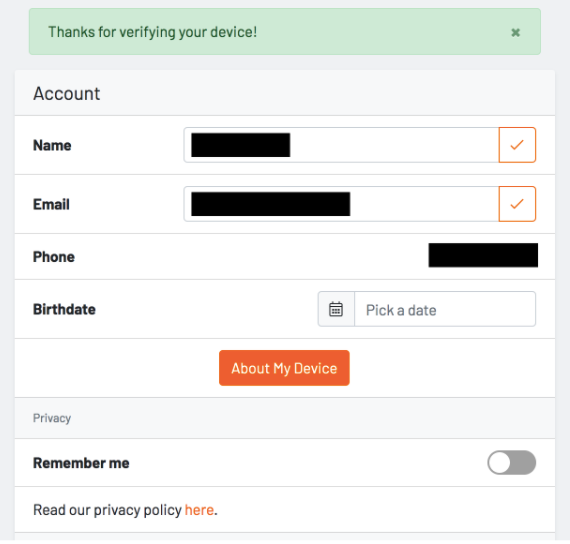Confirm the Name field with checkmark
This screenshot has width=570, height=544.
pos(517,145)
